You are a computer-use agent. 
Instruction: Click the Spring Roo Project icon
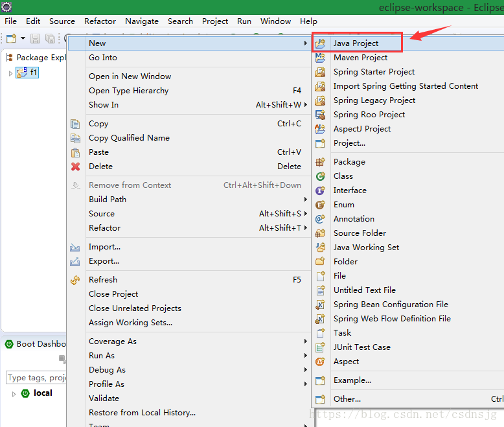pyautogui.click(x=320, y=115)
